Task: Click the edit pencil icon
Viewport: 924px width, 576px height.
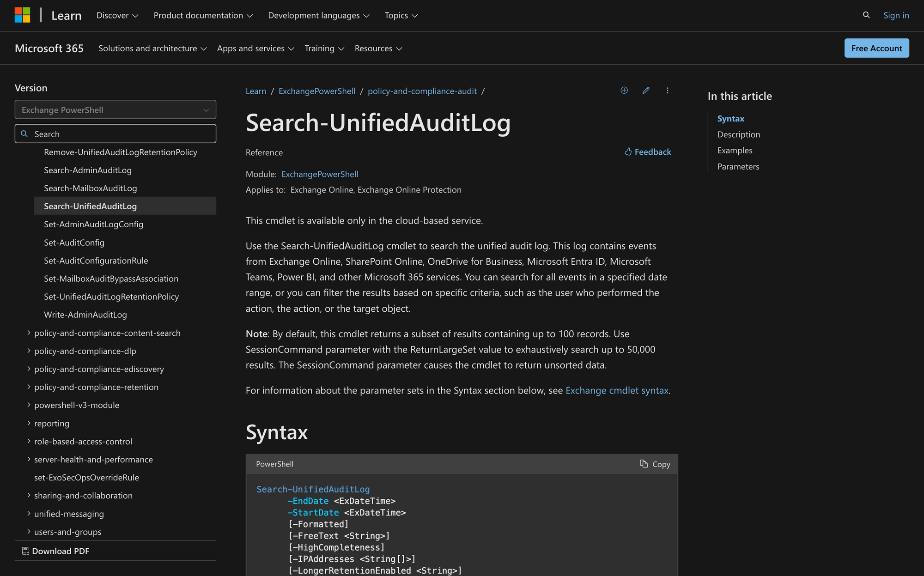Action: [646, 91]
